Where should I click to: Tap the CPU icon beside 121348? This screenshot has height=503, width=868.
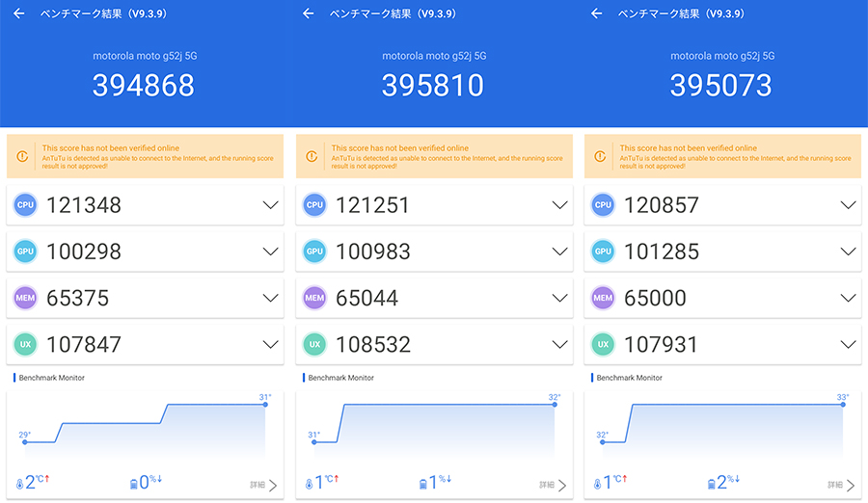[x=25, y=204]
